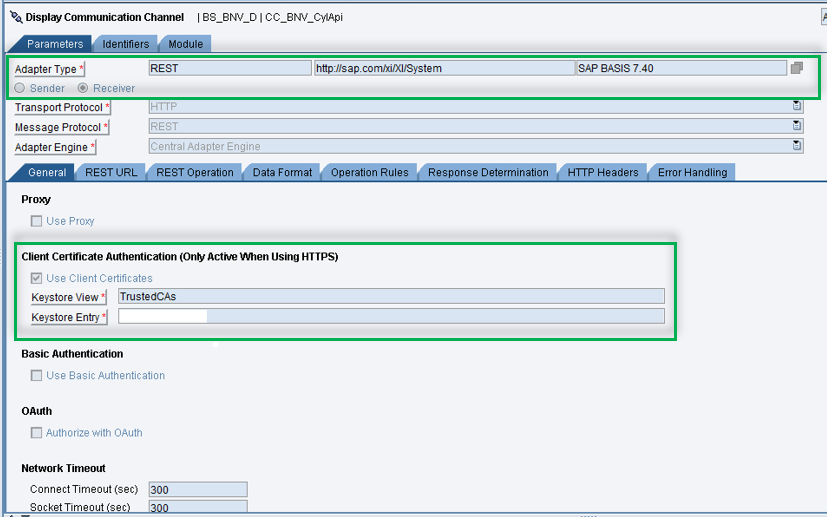This screenshot has width=827, height=517.
Task: Select the Sender radio button
Action: pos(20,88)
